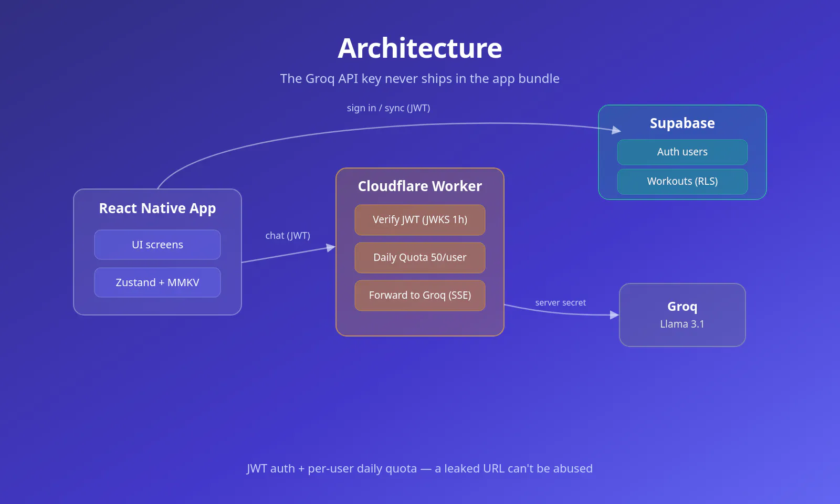Click the "chat (JWT)" arrow label
The height and width of the screenshot is (504, 840).
coord(288,236)
